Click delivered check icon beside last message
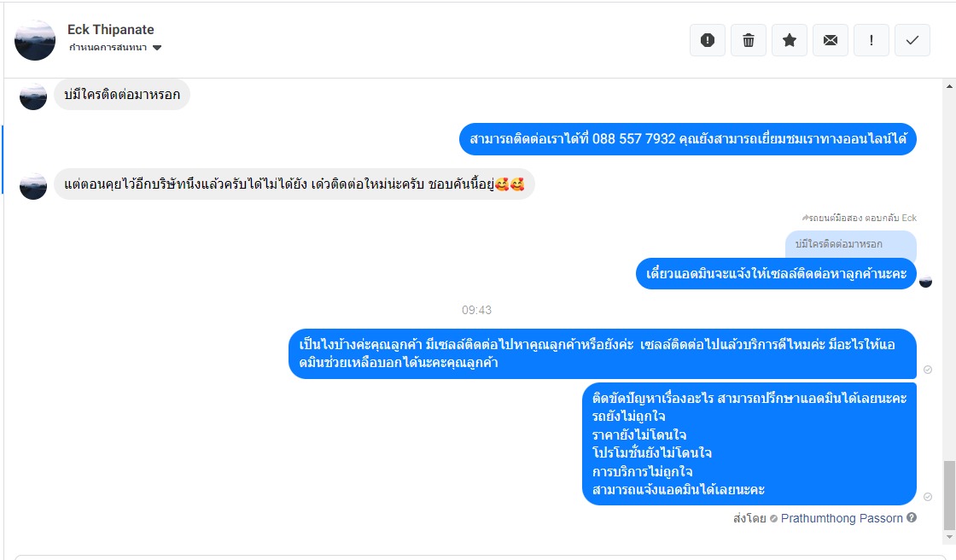The width and height of the screenshot is (956, 560). 927,497
